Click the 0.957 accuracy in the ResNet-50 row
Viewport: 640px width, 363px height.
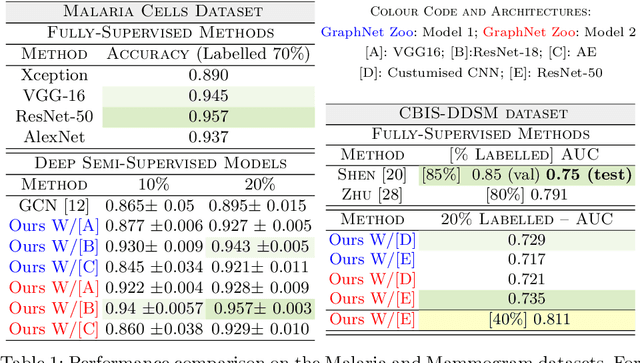[208, 117]
